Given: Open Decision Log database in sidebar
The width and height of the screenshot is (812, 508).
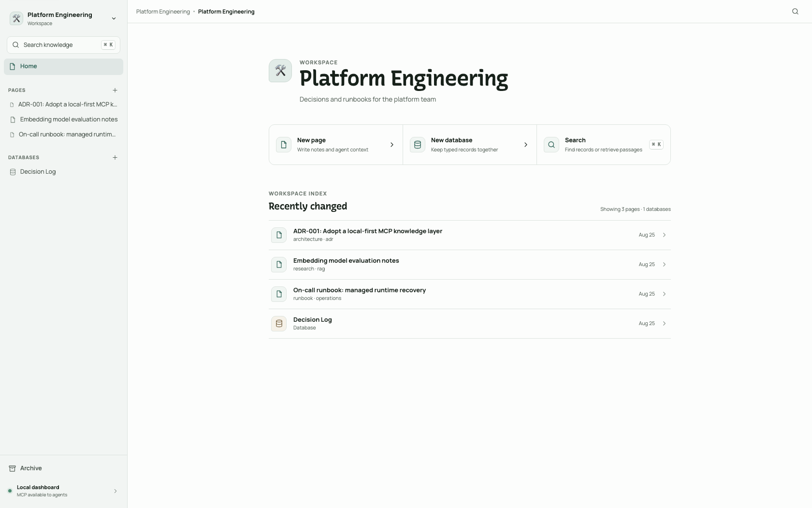Looking at the screenshot, I should [63, 172].
